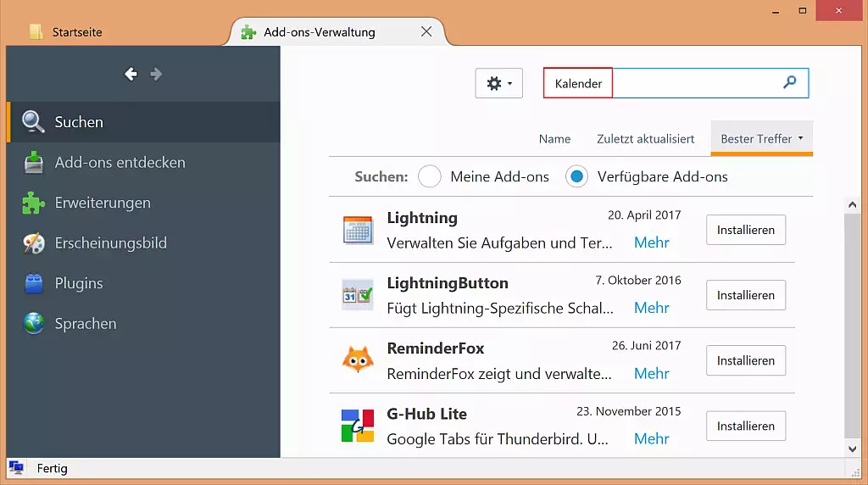The width and height of the screenshot is (868, 485).
Task: Select the Meine Add-ons radio button
Action: coord(430,176)
